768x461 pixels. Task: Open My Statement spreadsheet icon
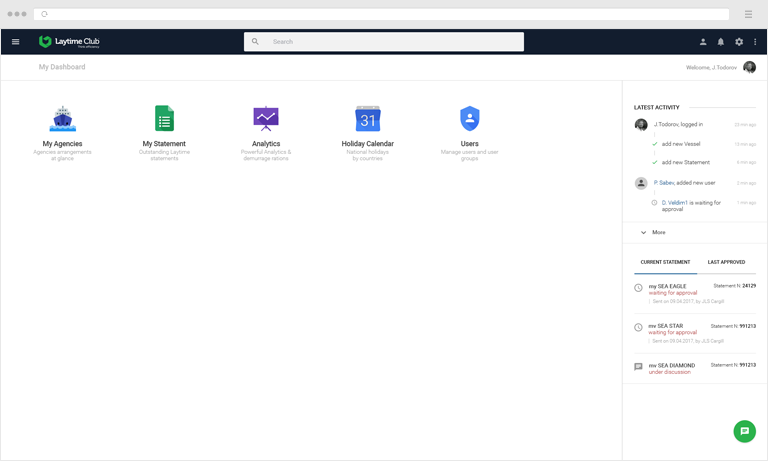tap(164, 119)
